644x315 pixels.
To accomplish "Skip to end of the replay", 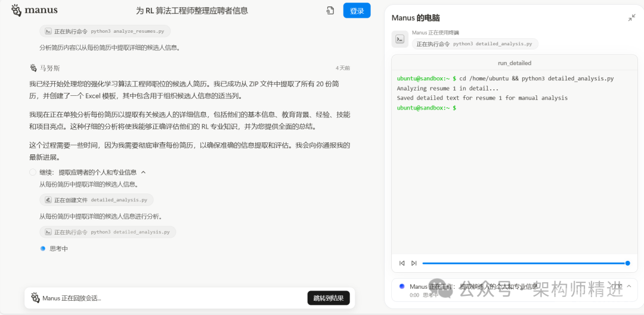I will tap(414, 263).
